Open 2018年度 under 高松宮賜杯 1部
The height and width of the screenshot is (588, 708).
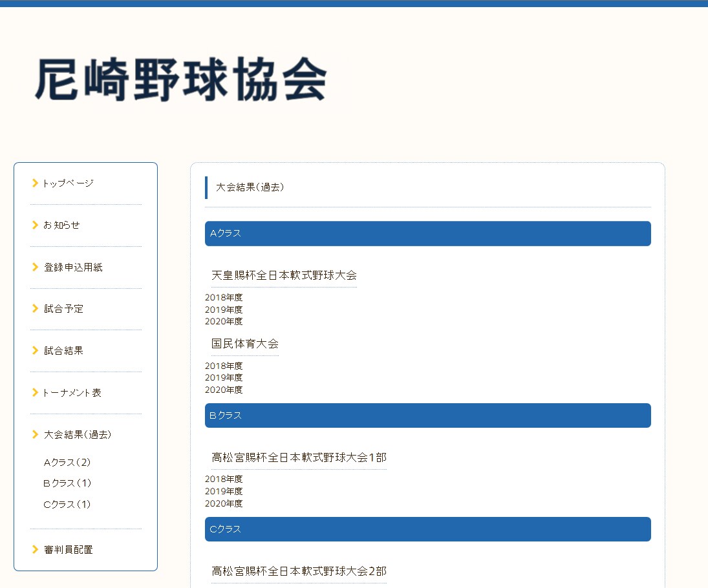coord(224,479)
